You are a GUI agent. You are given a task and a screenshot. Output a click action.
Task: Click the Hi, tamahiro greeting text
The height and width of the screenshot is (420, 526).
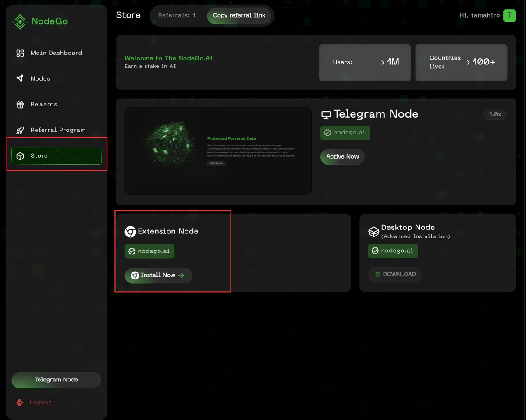pos(480,15)
